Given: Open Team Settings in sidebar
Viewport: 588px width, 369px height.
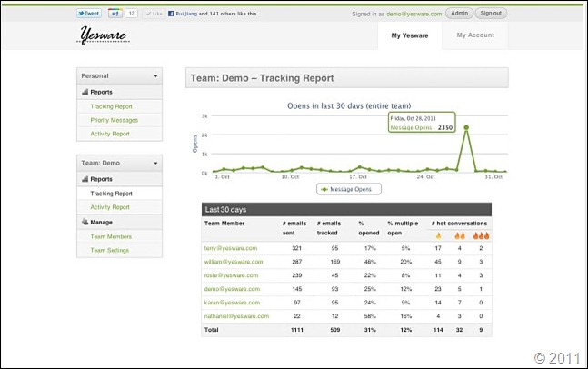Looking at the screenshot, I should click(x=110, y=250).
